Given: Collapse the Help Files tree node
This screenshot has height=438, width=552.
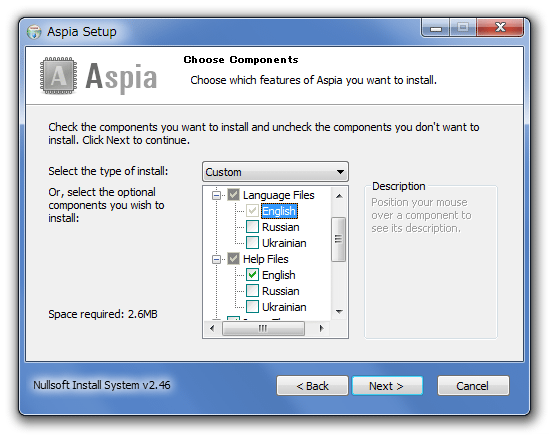Looking at the screenshot, I should coord(217,259).
